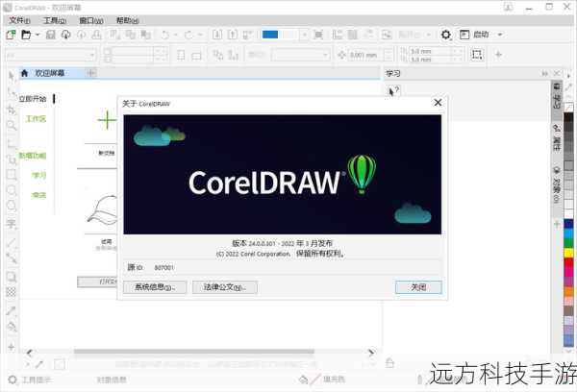Click the 关闭 button in About dialog

[x=418, y=287]
